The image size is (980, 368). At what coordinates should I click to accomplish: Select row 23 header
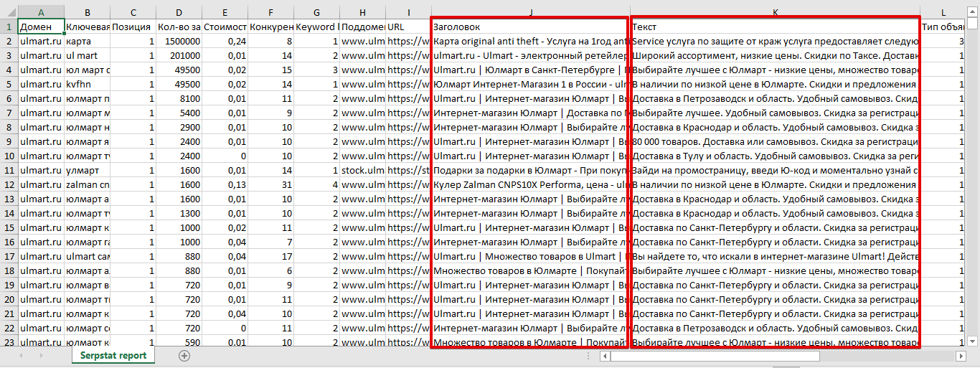9,342
